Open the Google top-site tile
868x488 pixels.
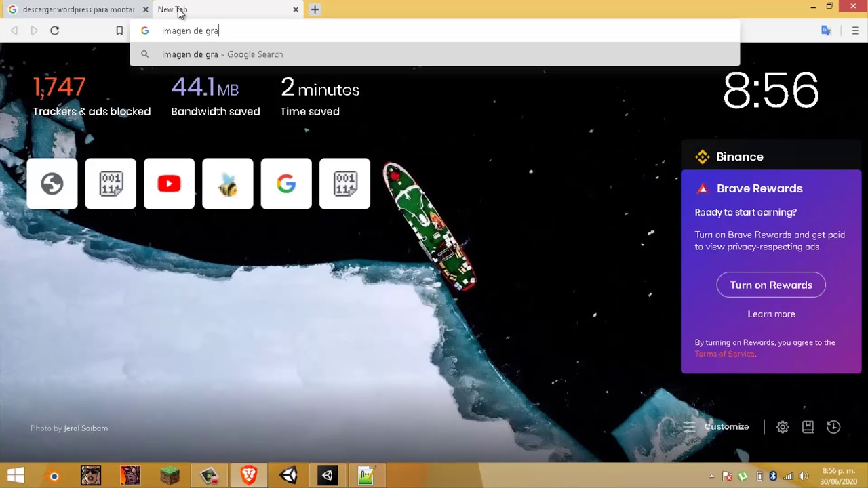click(x=286, y=184)
